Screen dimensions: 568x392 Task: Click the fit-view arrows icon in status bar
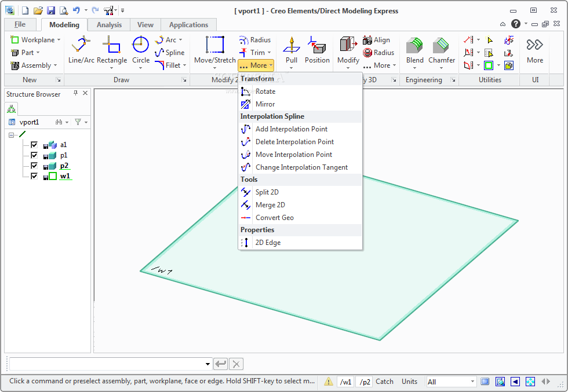(530, 382)
